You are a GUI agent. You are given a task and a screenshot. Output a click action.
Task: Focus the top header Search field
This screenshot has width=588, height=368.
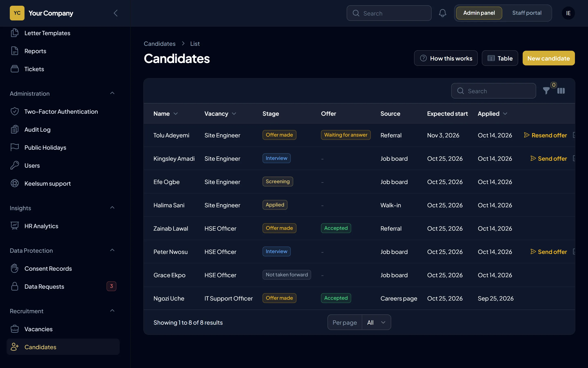tap(389, 13)
